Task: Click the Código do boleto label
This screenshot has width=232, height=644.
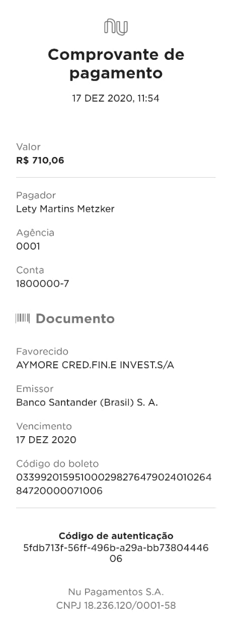Action: [x=57, y=464]
